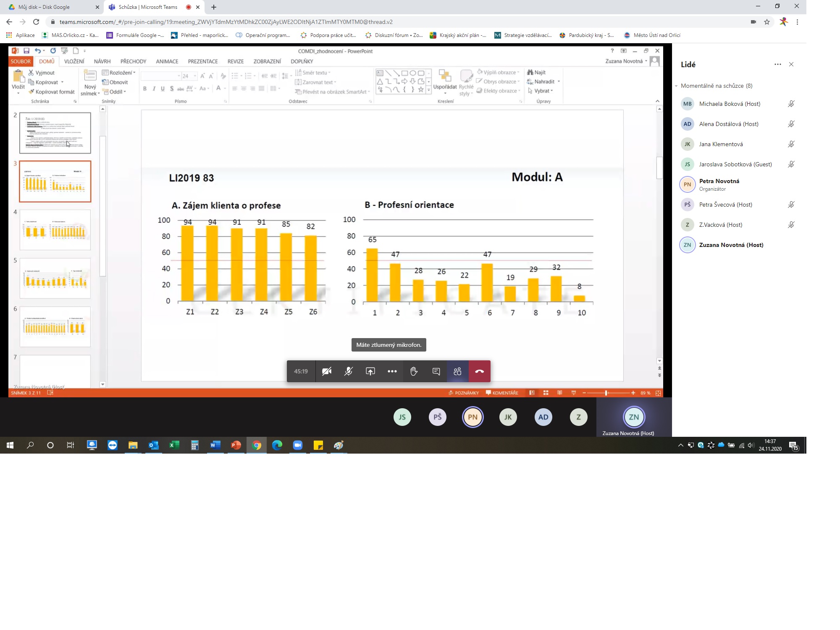Image resolution: width=840 pixels, height=630 pixels.
Task: Open more actions in call toolbar
Action: (x=392, y=371)
